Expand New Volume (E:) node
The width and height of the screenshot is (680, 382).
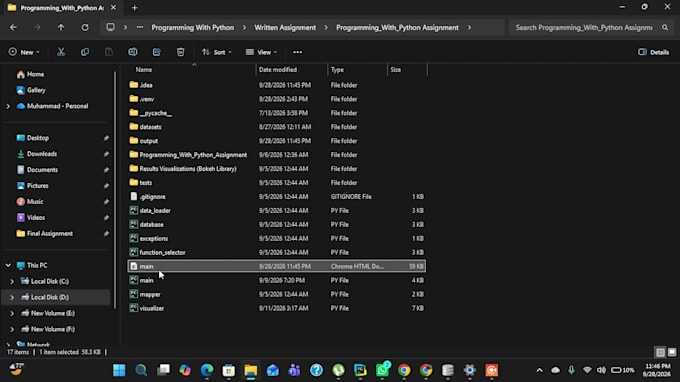12,313
